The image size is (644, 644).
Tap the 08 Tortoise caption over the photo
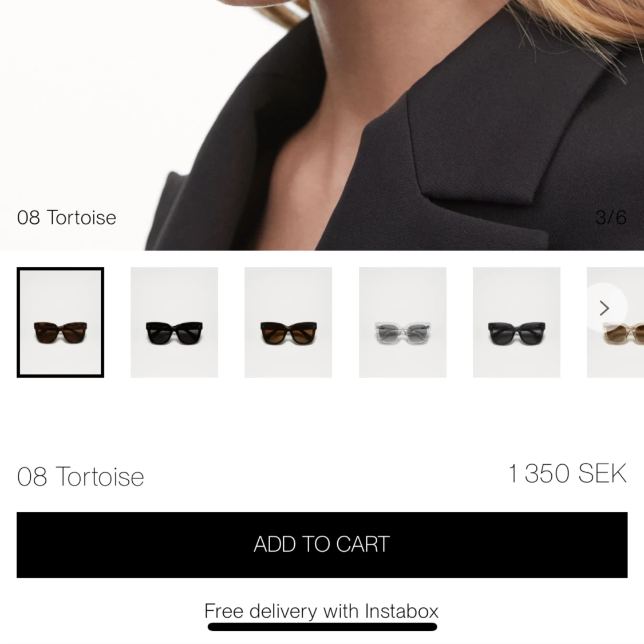point(66,218)
